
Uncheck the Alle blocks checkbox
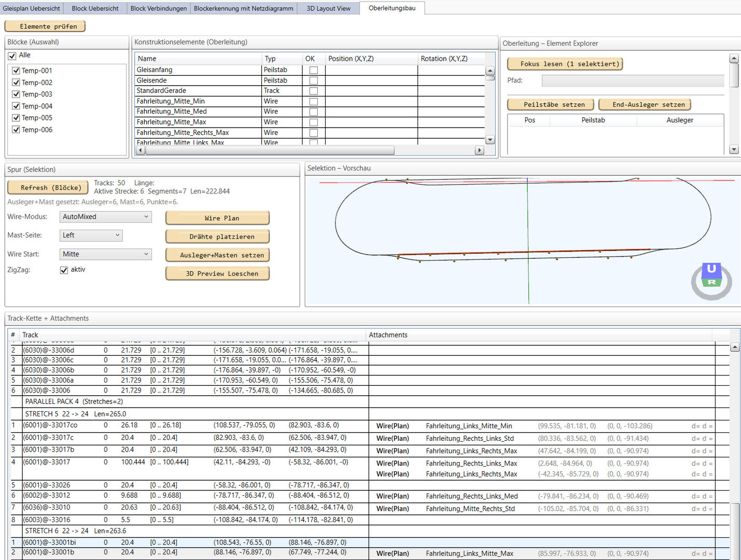coord(12,55)
